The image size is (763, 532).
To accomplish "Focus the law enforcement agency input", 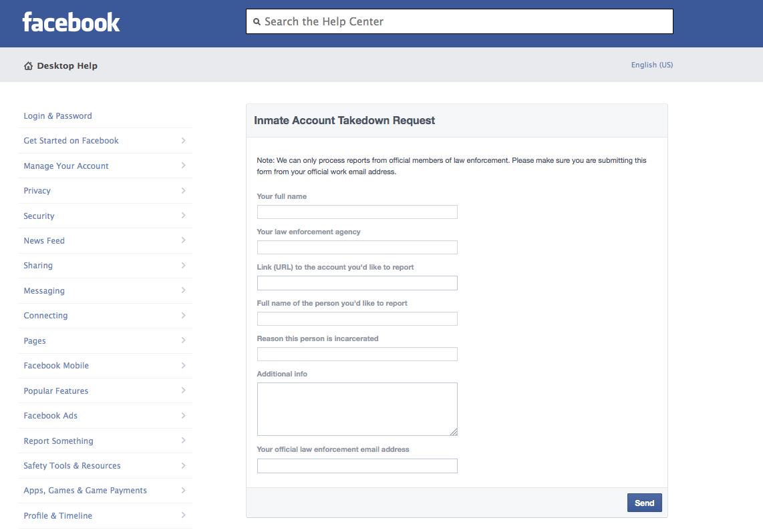I will (357, 248).
